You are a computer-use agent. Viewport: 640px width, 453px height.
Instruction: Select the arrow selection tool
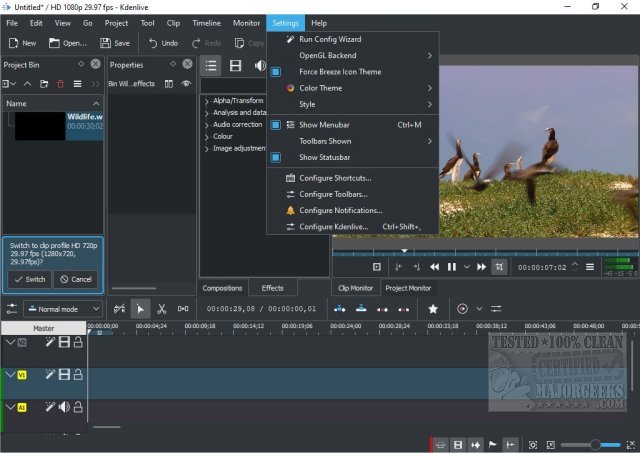(x=140, y=309)
